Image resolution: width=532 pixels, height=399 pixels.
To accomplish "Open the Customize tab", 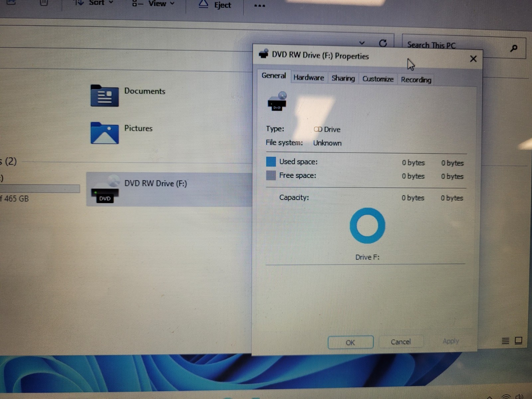I will pyautogui.click(x=378, y=79).
